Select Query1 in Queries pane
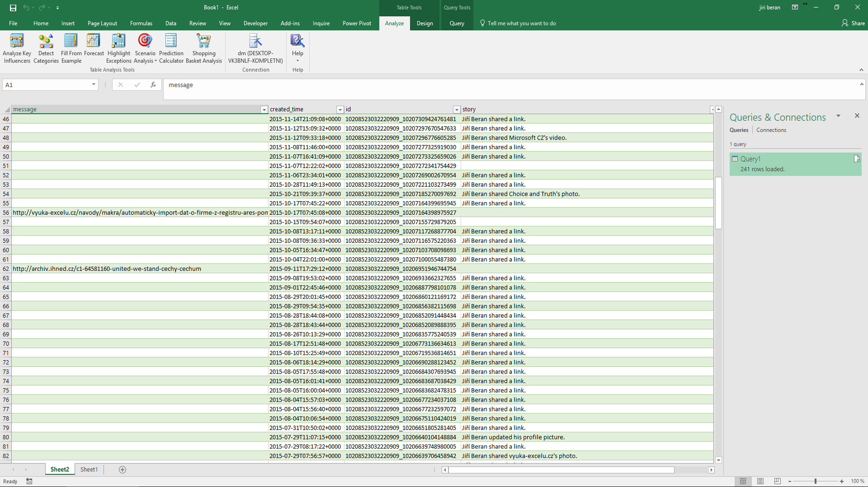The height and width of the screenshot is (487, 868). click(795, 164)
